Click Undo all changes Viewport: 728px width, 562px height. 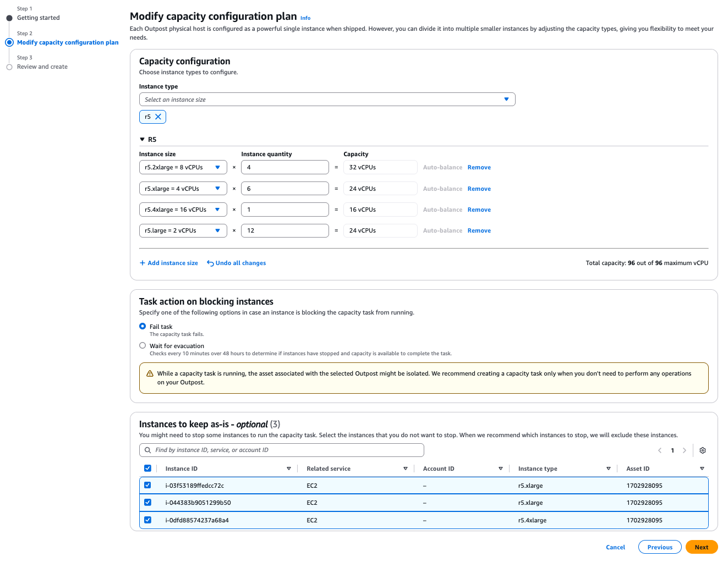237,263
